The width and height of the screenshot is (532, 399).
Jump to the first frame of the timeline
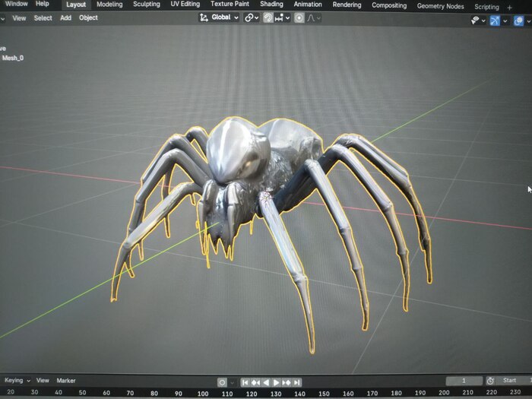point(245,382)
